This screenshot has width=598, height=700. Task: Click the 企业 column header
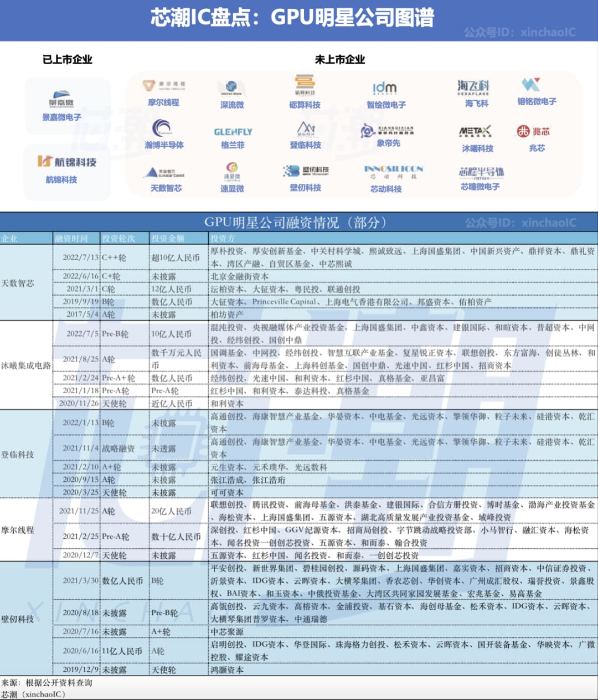coord(9,239)
